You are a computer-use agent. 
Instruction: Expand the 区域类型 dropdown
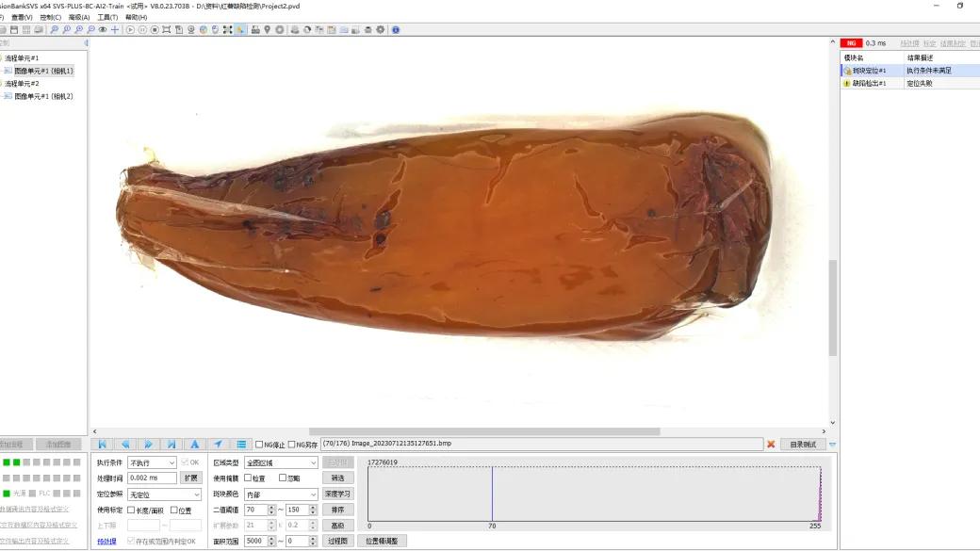[x=281, y=462]
